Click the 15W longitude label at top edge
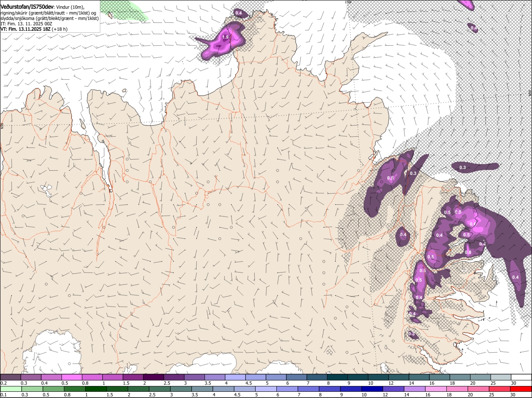This screenshot has width=532, height=398. [348, 2]
